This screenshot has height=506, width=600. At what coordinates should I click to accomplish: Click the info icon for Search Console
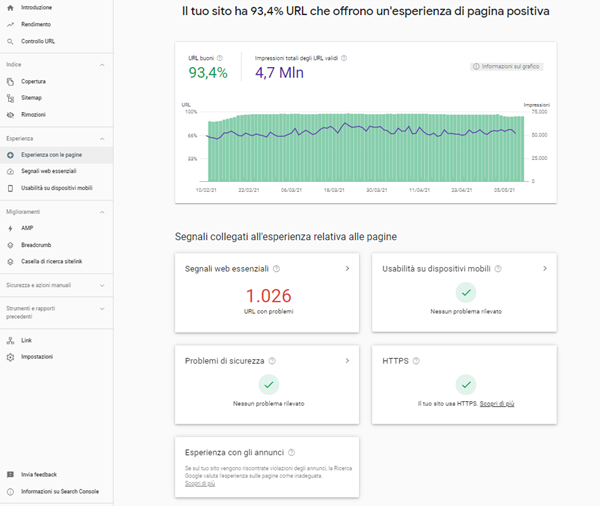(x=10, y=492)
